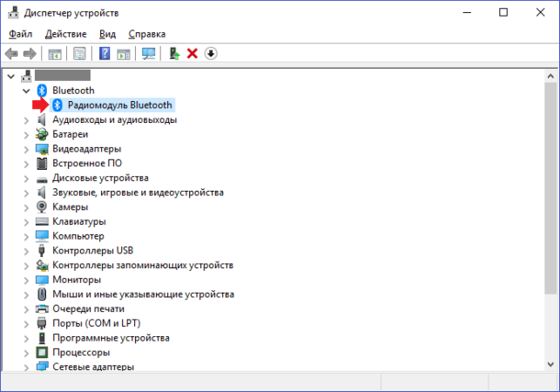Click the Дисковые устройства drive icon

(x=42, y=179)
